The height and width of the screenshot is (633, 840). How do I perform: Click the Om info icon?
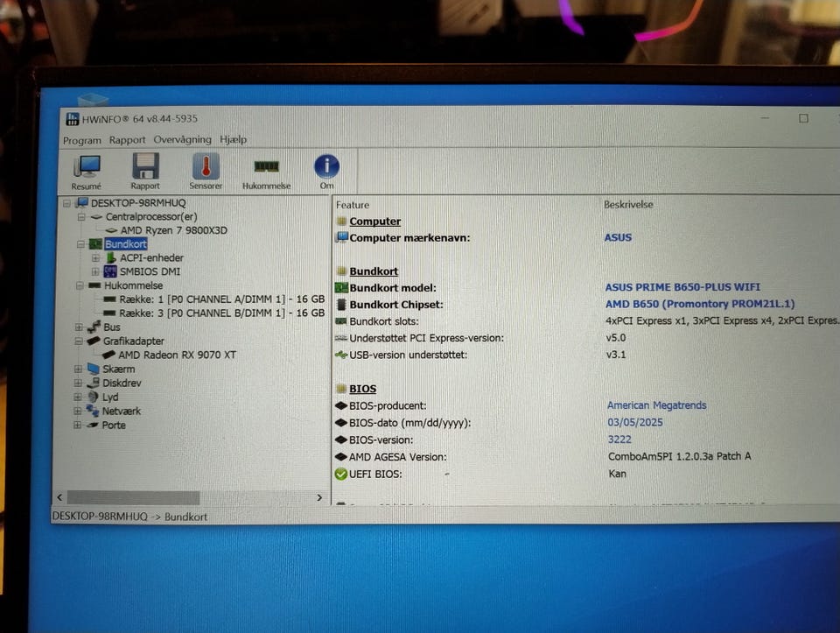tap(326, 166)
